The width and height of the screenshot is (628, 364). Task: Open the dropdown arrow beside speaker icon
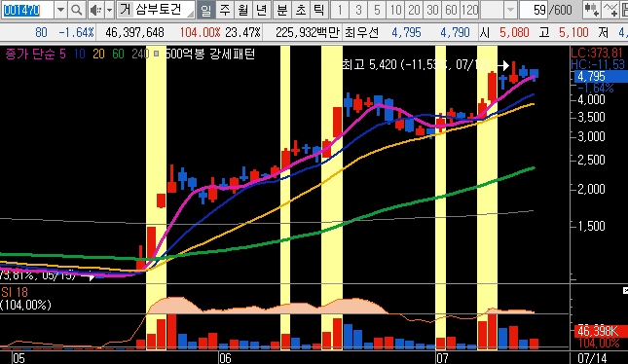click(109, 10)
